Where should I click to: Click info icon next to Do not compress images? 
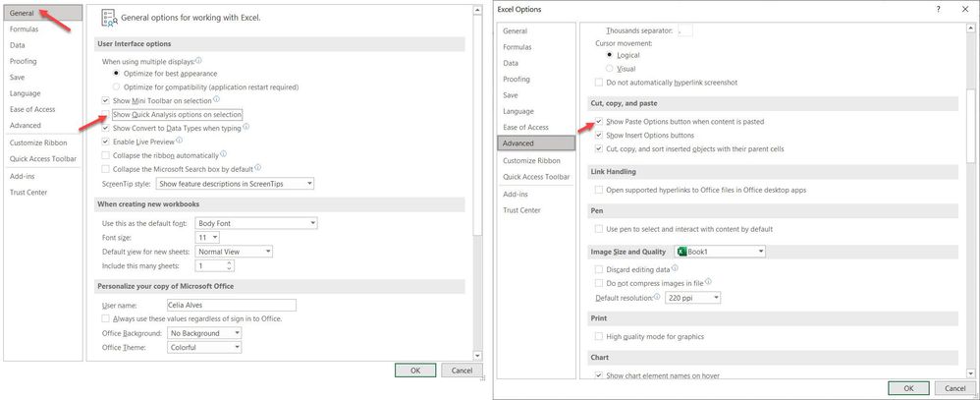pos(708,282)
